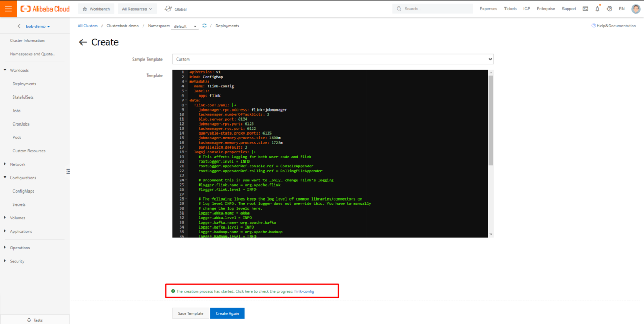Open StatefulSets in the sidebar
644x324 pixels.
23,97
